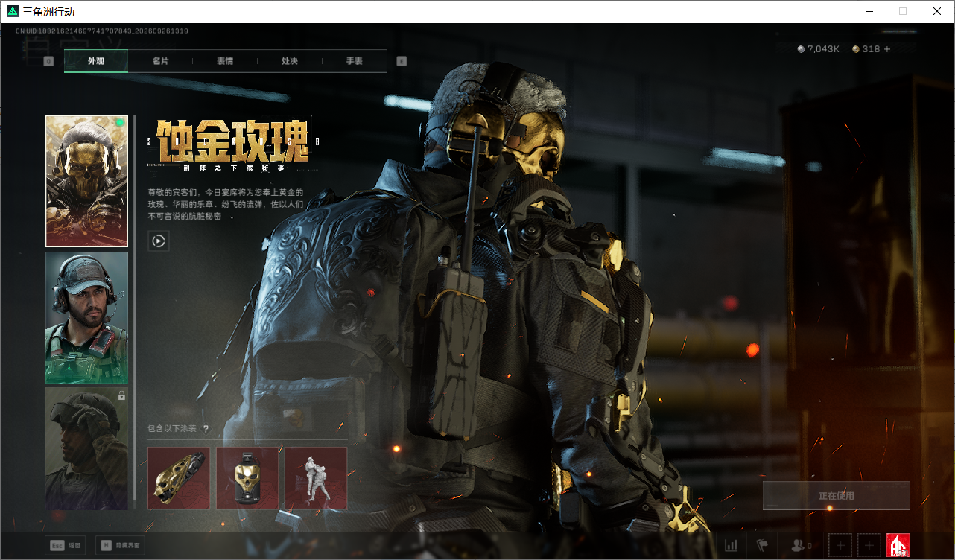Select the gold skull mask skin thumbnail
Screen dimensions: 955x560
(x=86, y=181)
